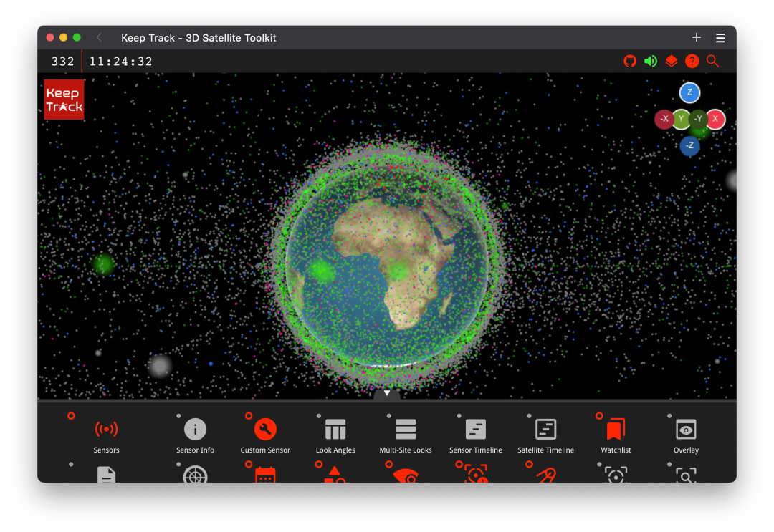774x532 pixels.
Task: Click the red shapes icon below Look Angles
Action: tap(335, 474)
